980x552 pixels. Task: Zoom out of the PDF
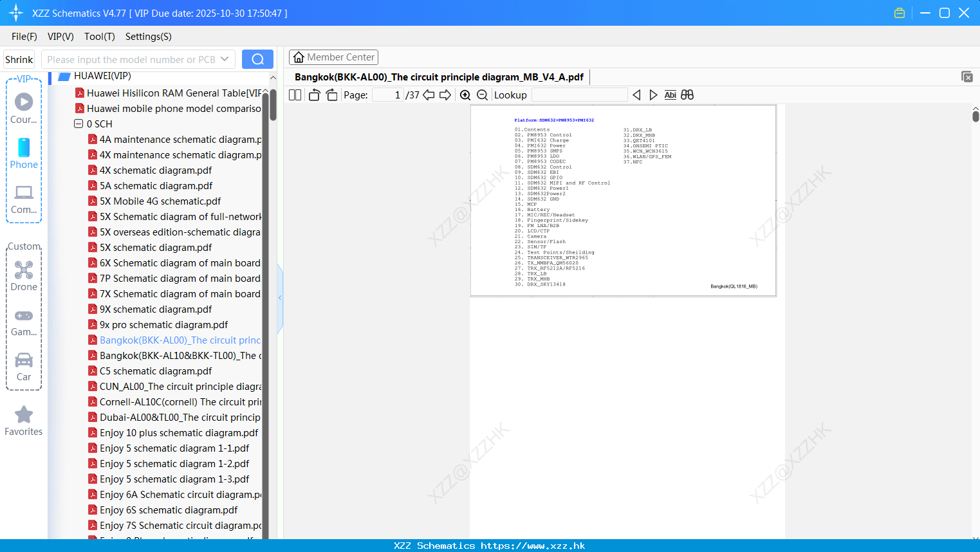tap(482, 95)
